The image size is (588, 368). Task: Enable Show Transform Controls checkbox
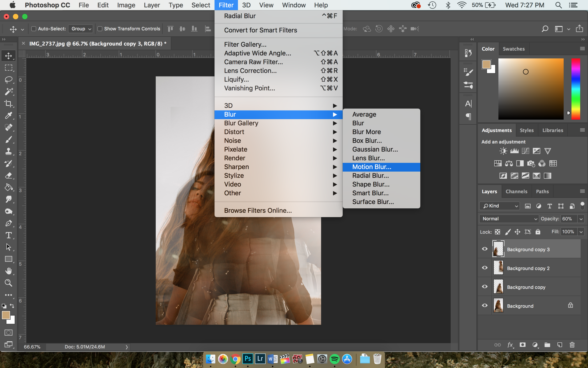click(x=100, y=29)
